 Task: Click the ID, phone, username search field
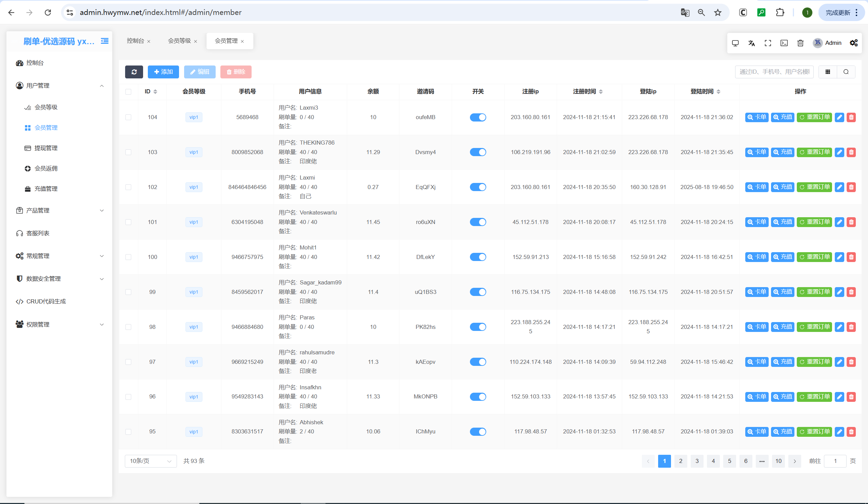point(774,72)
